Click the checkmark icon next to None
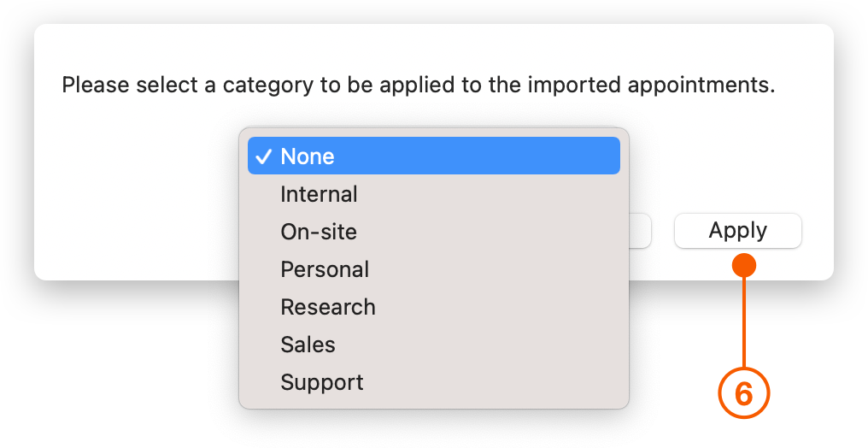The height and width of the screenshot is (448, 868). (263, 156)
